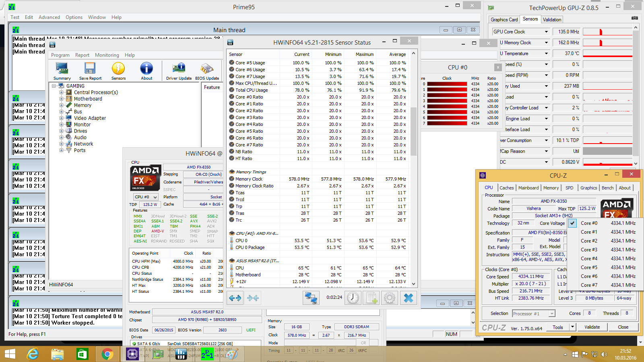Switch to the Graphics Card tab in GPU-Z
Image resolution: width=644 pixels, height=362 pixels.
[x=504, y=19]
